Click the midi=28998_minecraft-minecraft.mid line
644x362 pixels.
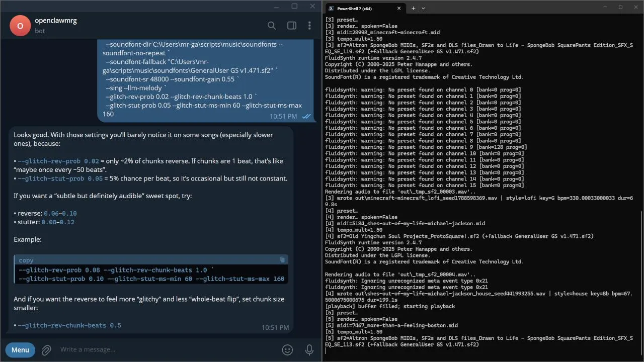tap(382, 32)
